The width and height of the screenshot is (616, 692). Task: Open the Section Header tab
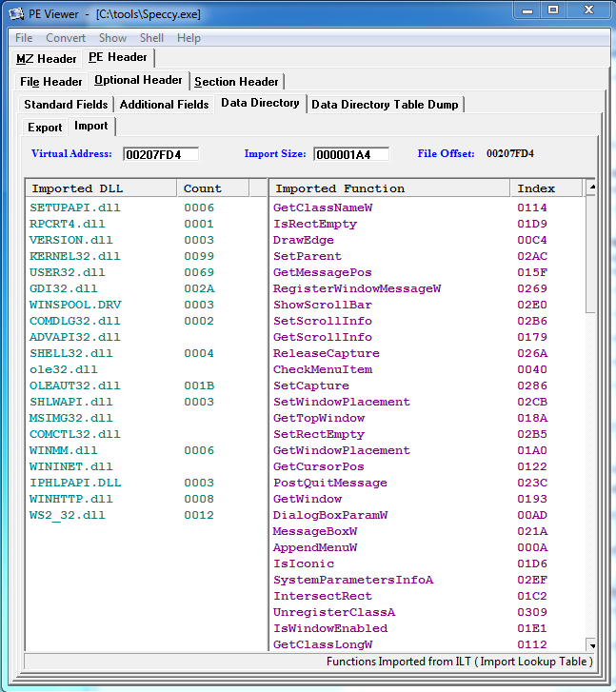point(236,82)
